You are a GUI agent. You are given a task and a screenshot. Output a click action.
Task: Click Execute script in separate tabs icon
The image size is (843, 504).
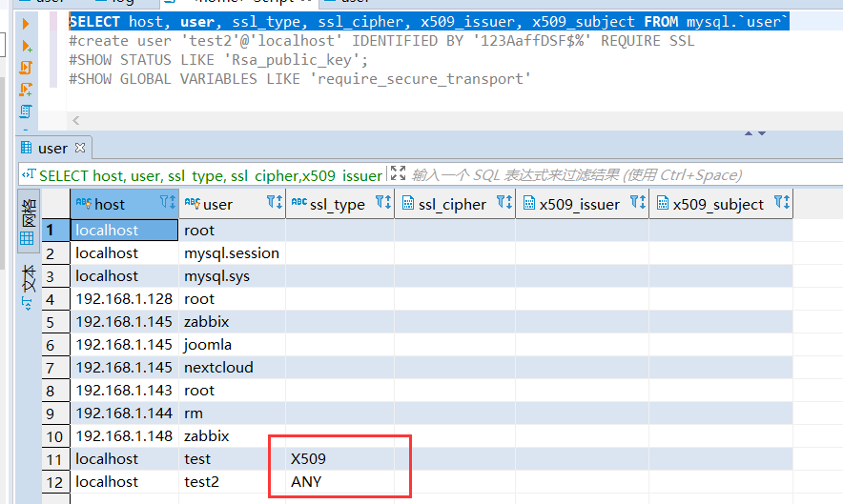(26, 89)
